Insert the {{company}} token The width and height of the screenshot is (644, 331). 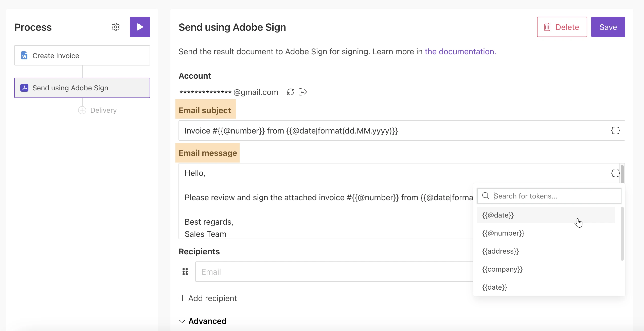(546, 269)
